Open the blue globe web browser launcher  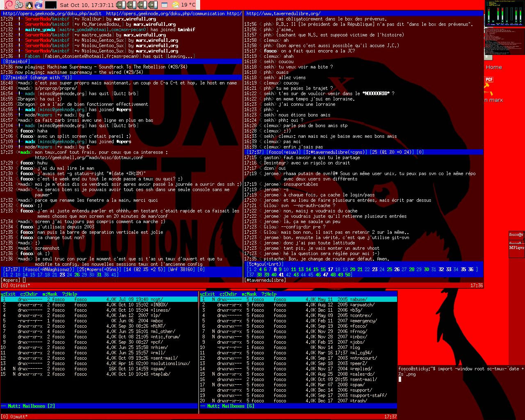[39, 5]
